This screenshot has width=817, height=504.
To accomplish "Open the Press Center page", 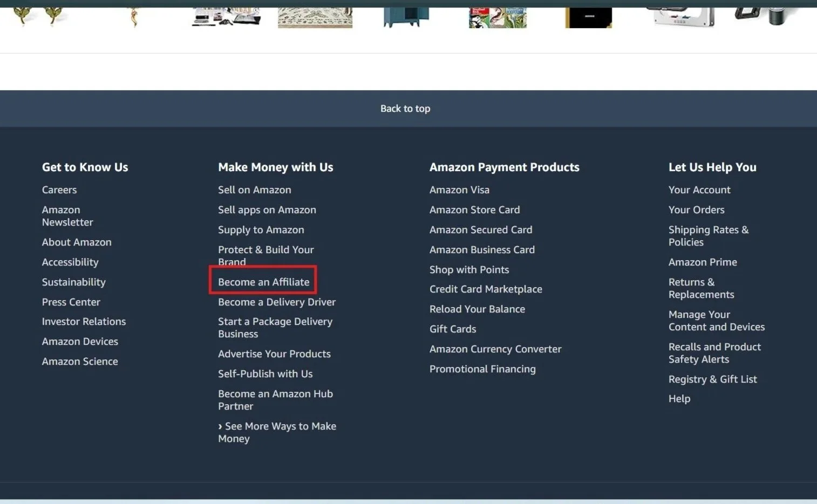I will [x=71, y=302].
